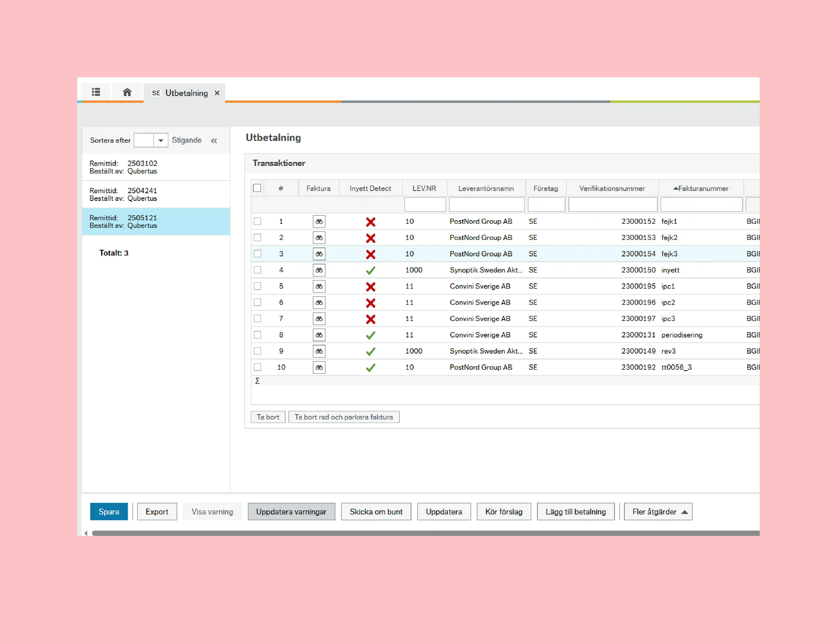The width and height of the screenshot is (834, 644).
Task: Open invoice viewer for row inyett
Action: pyautogui.click(x=319, y=270)
